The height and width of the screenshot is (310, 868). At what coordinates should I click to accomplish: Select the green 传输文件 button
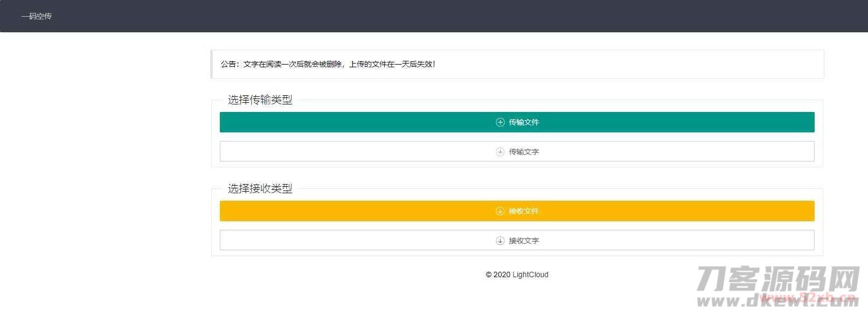click(517, 122)
